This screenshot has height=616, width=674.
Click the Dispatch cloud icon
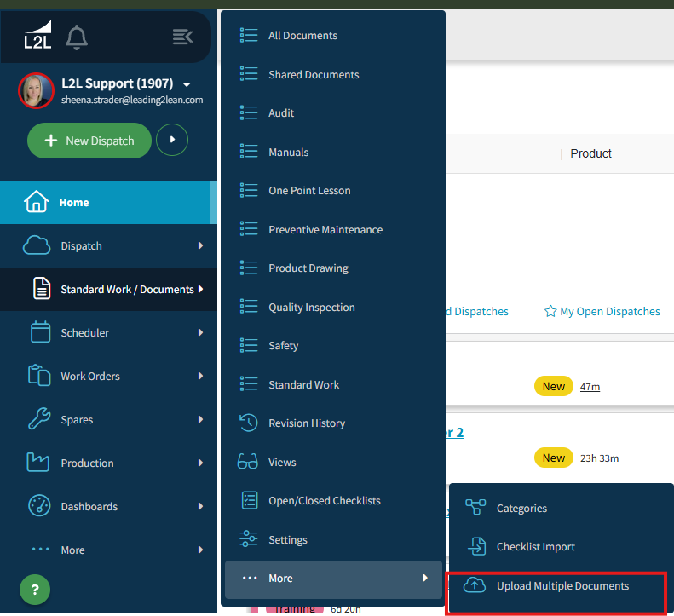pyautogui.click(x=37, y=245)
